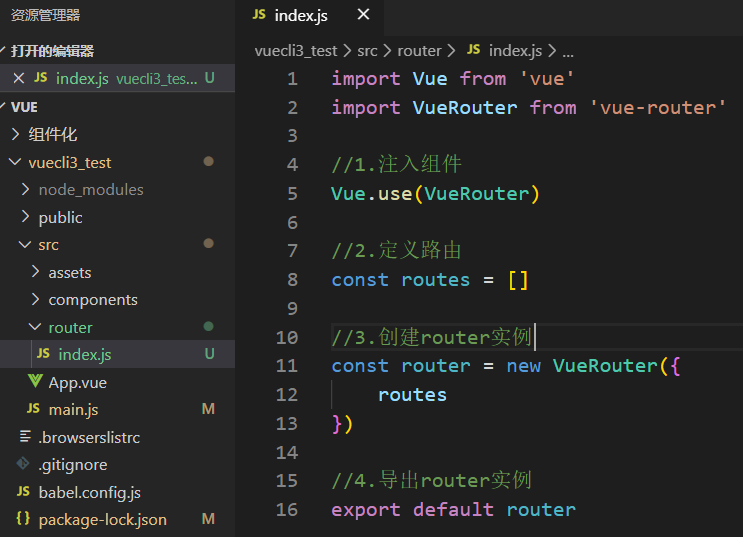Click the JS icon in breadcrumb index.js
Screen dimensions: 743x537
(474, 50)
